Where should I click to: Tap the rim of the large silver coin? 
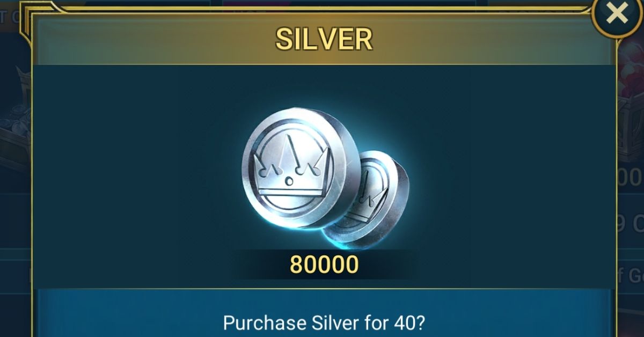(343, 177)
